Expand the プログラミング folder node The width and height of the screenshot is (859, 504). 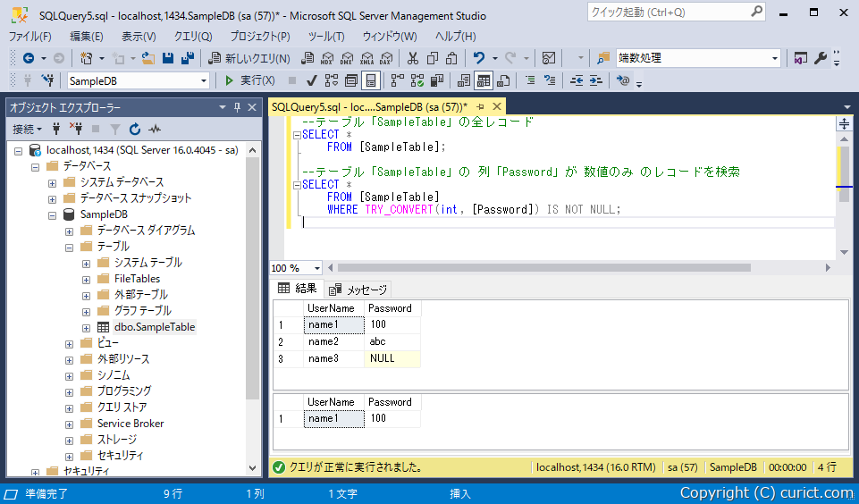pos(69,392)
